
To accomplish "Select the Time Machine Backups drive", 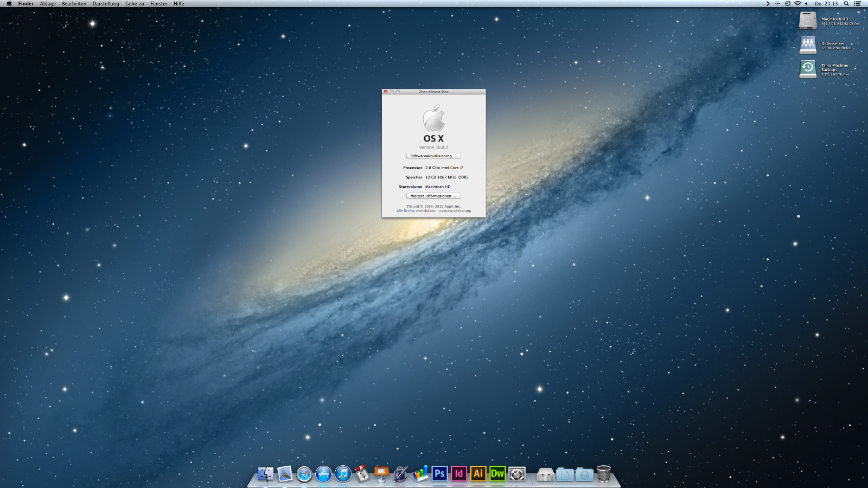I will (808, 69).
